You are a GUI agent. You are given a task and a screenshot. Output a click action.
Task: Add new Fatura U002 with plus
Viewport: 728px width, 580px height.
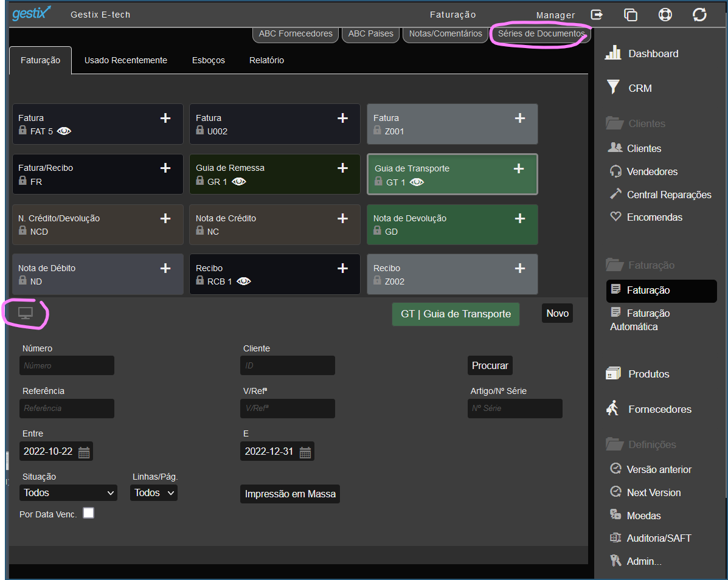point(342,119)
